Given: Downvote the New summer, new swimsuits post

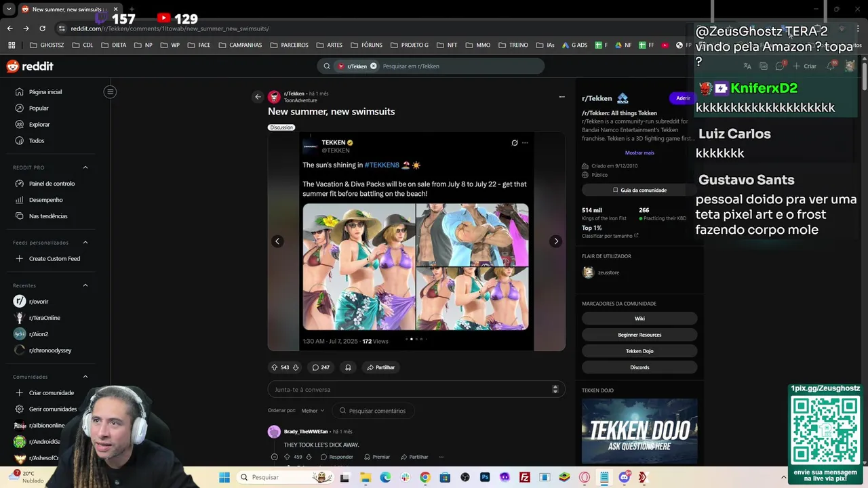Looking at the screenshot, I should pyautogui.click(x=296, y=367).
